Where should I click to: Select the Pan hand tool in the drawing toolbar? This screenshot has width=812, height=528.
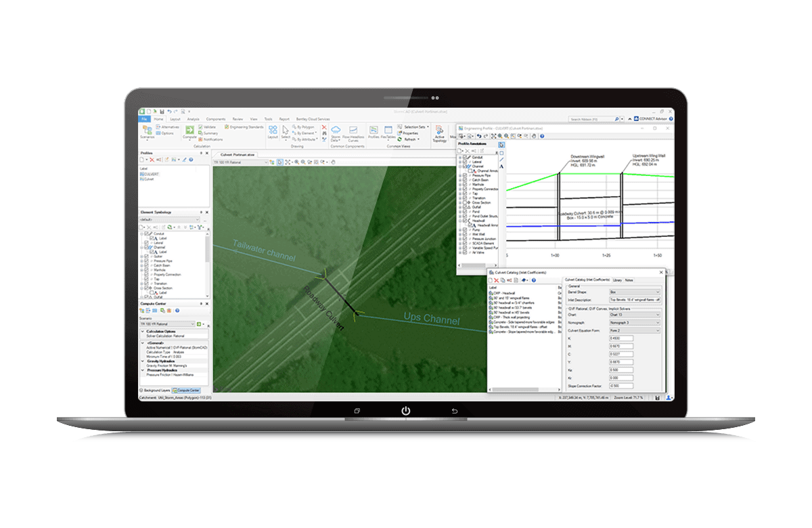coord(332,162)
